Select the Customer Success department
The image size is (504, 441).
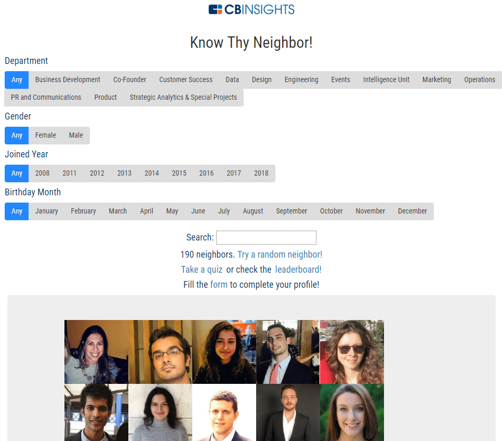click(x=186, y=79)
